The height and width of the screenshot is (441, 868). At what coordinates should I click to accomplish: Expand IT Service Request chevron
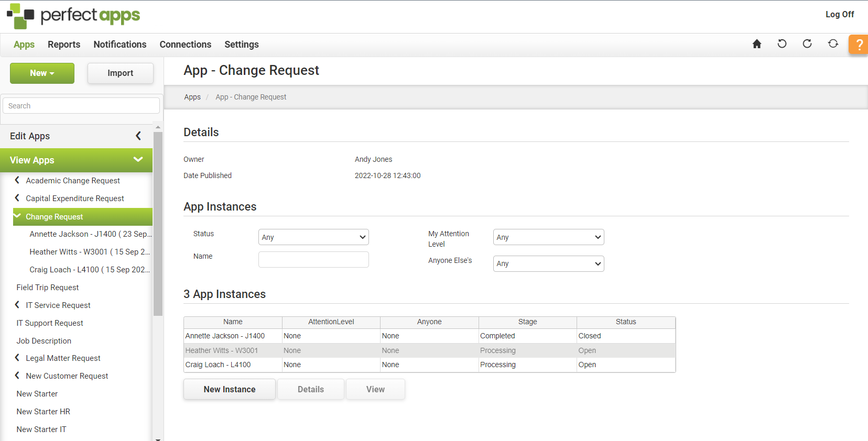(x=17, y=305)
